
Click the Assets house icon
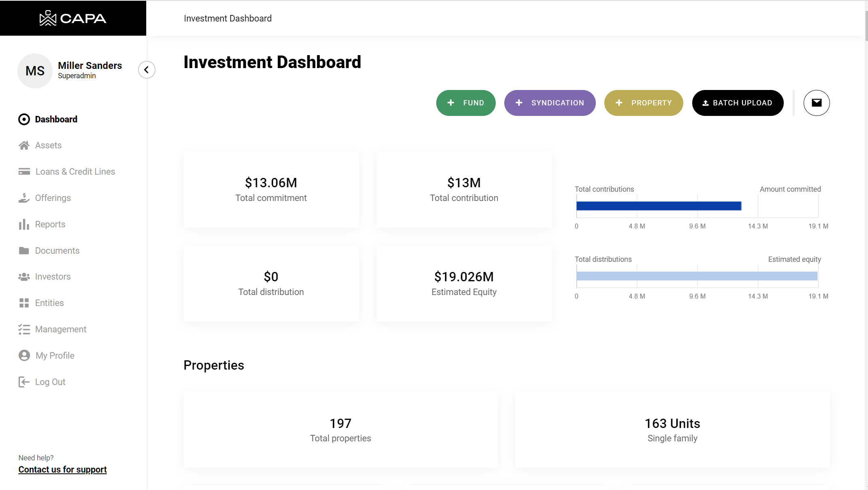24,146
